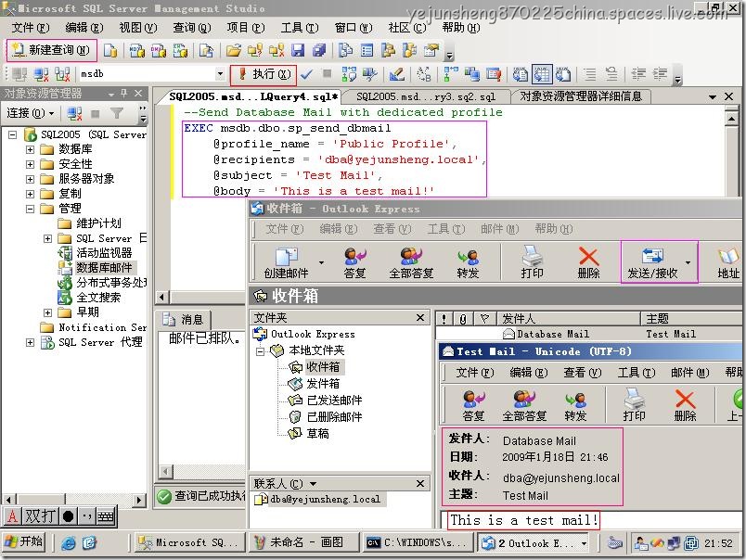Click 创建邮件 in Outlook Express

click(x=286, y=263)
